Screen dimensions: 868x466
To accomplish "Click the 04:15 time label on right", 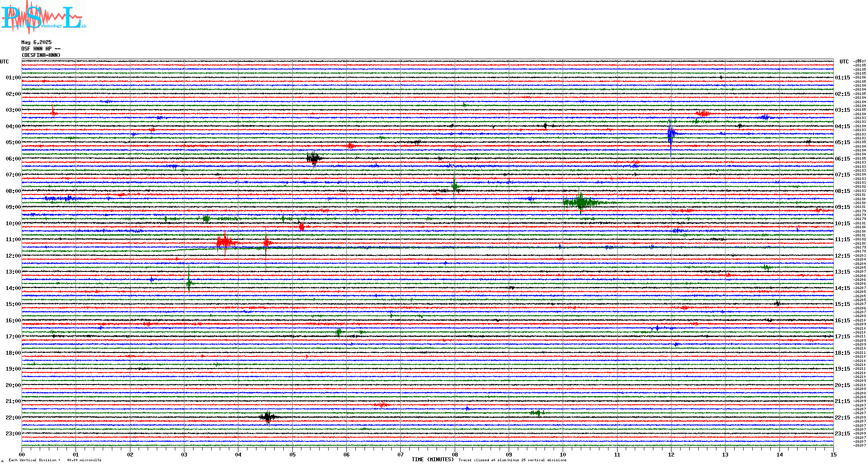I will [x=843, y=126].
